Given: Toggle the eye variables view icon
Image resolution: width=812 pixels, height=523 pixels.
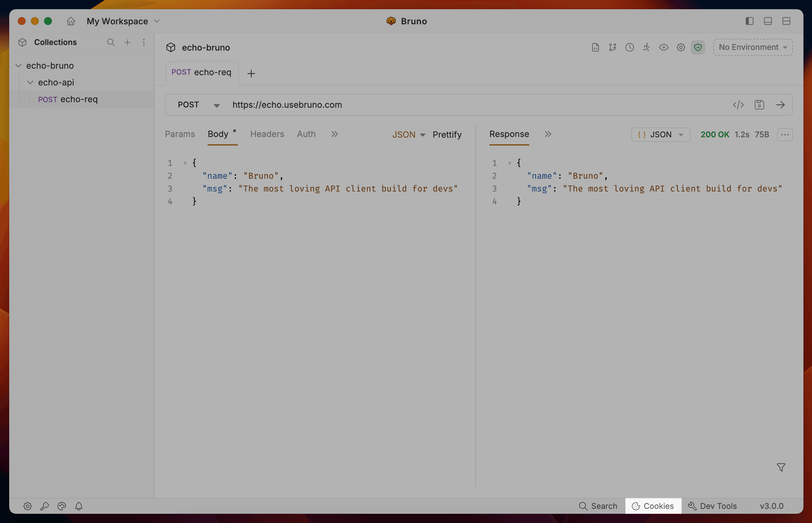Looking at the screenshot, I should click(664, 47).
